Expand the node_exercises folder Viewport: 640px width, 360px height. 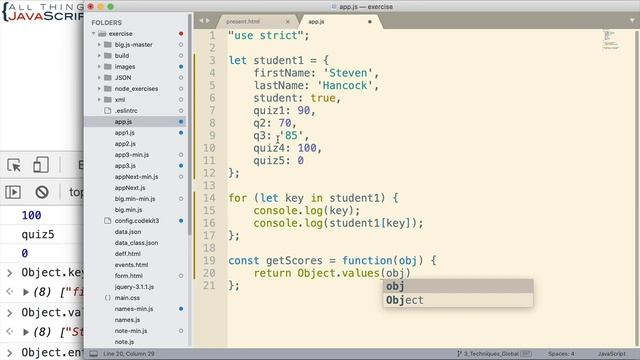99,89
